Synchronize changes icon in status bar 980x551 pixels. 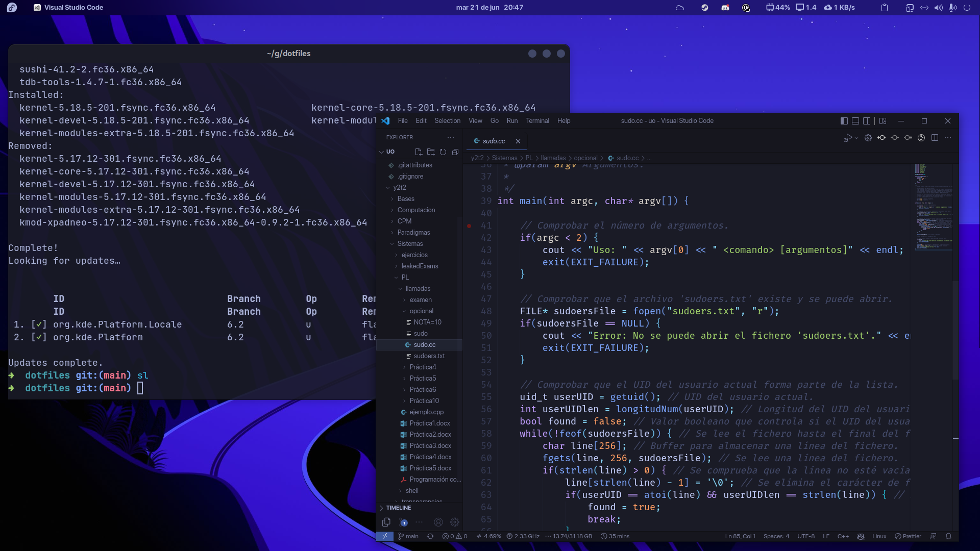(430, 536)
